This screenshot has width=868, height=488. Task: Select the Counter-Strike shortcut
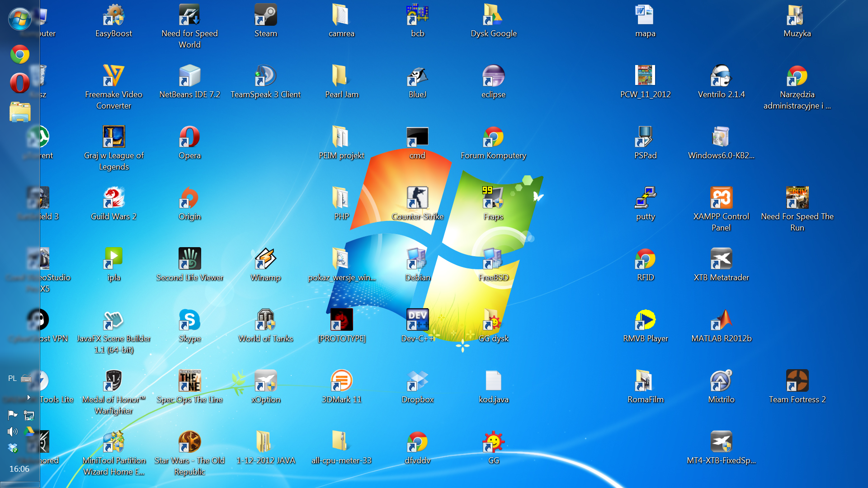pos(417,204)
